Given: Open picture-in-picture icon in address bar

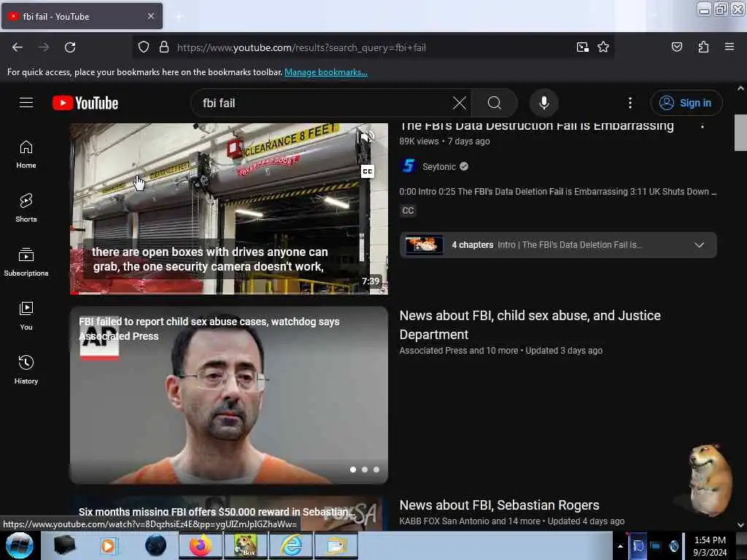Looking at the screenshot, I should 582,47.
